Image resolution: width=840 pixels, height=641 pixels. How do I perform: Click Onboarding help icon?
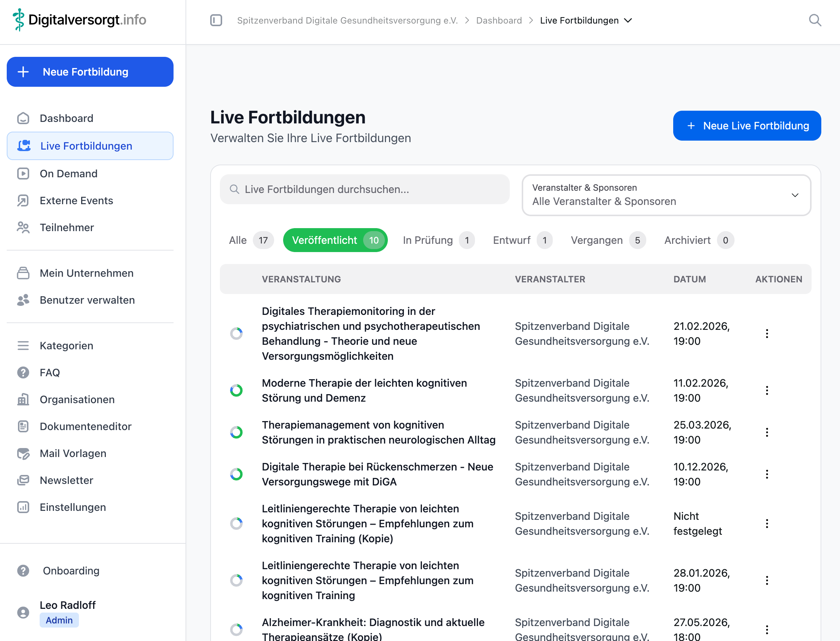(x=23, y=570)
